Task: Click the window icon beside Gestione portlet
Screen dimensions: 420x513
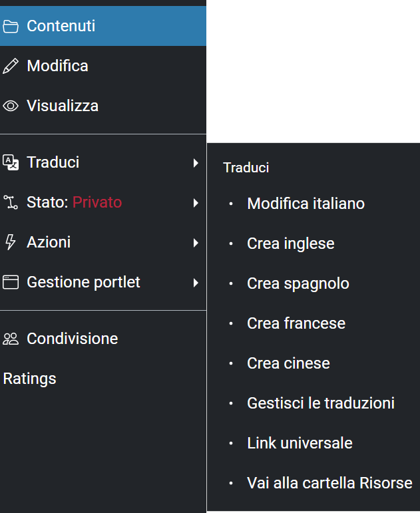Action: coord(11,282)
